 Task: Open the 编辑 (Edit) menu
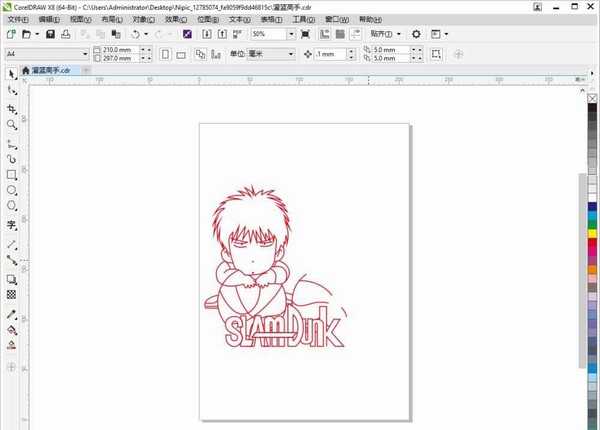[49, 19]
